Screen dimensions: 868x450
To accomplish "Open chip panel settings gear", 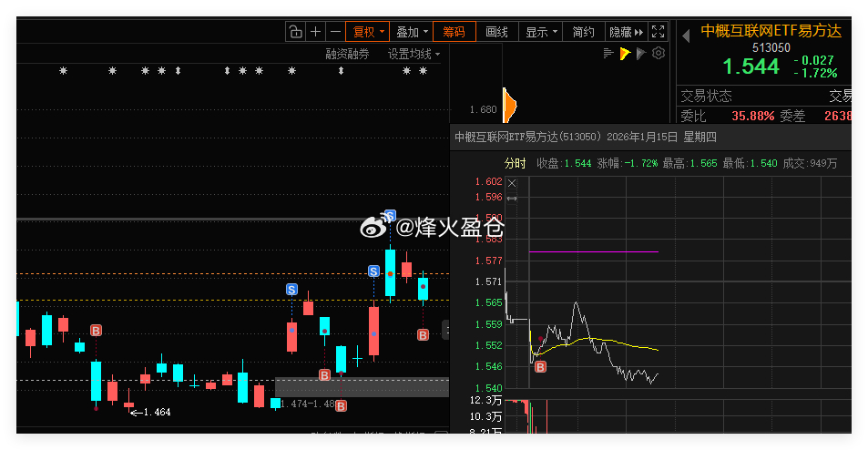I will 659,53.
